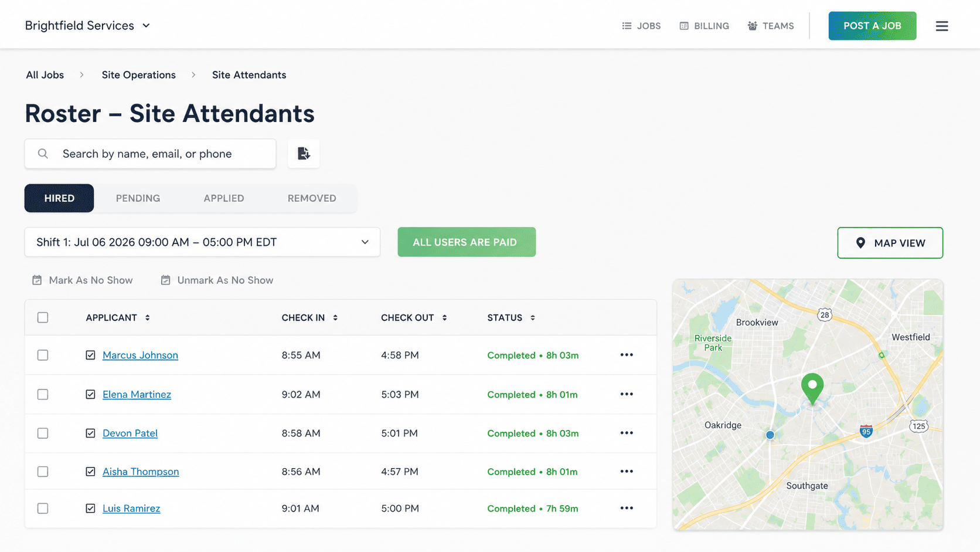Open more options for Elena Martinez
980x552 pixels.
627,394
